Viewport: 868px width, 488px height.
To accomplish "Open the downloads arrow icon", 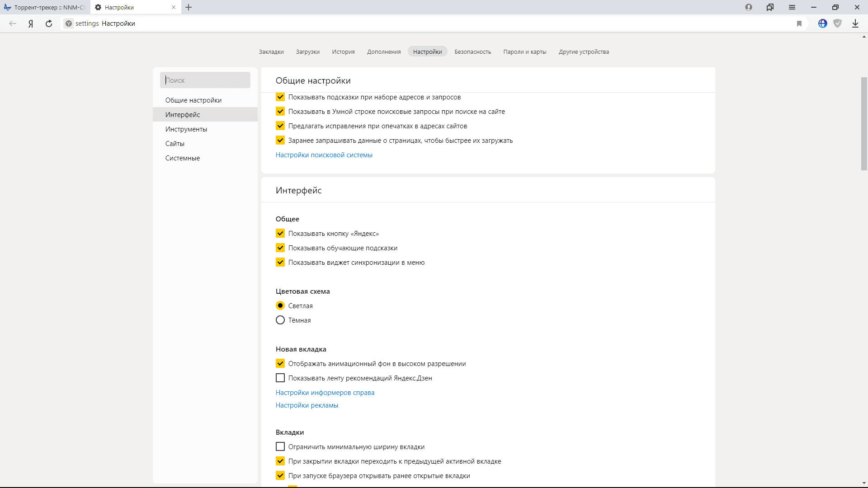I will [855, 23].
